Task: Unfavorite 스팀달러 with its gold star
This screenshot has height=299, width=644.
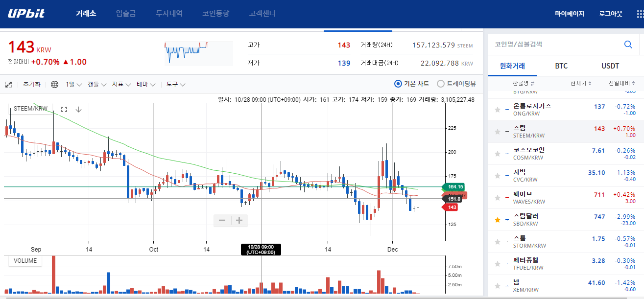Action: (498, 220)
